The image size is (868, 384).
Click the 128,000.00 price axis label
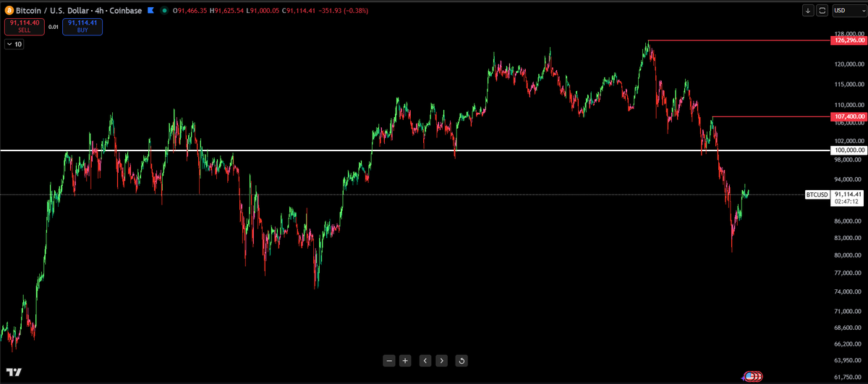pos(850,33)
